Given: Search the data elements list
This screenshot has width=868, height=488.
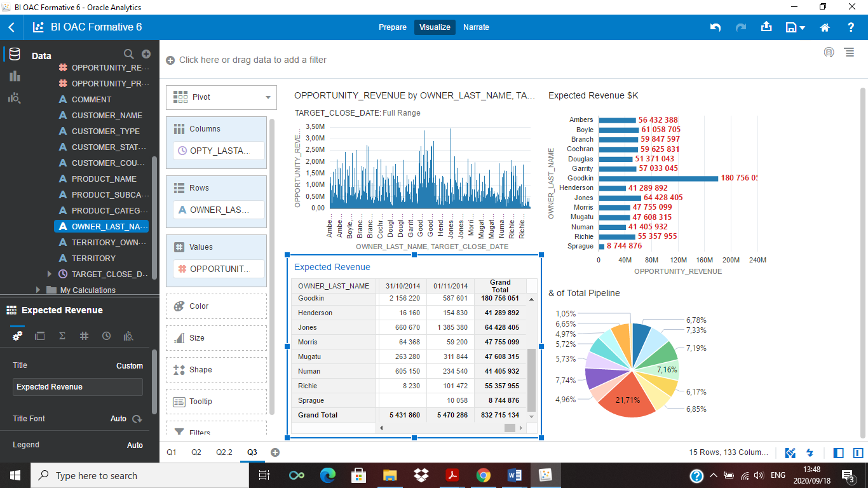Looking at the screenshot, I should click(128, 54).
